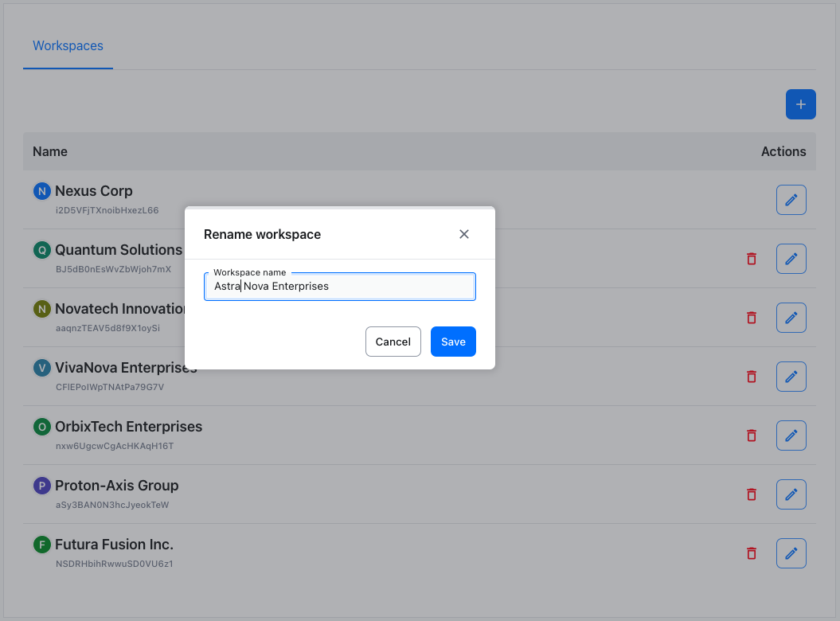The image size is (840, 621).
Task: Click the add workspace plus button
Action: tap(800, 104)
